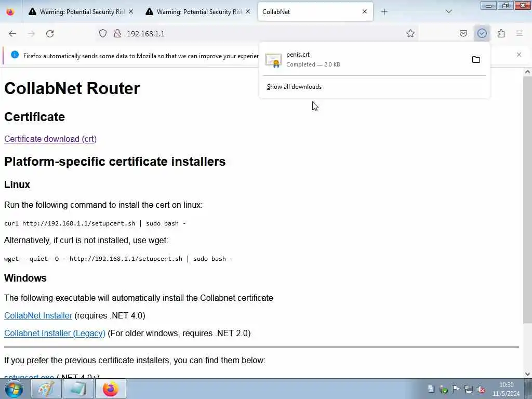Image resolution: width=532 pixels, height=399 pixels.
Task: Open the network tray icon
Action: pyautogui.click(x=469, y=389)
